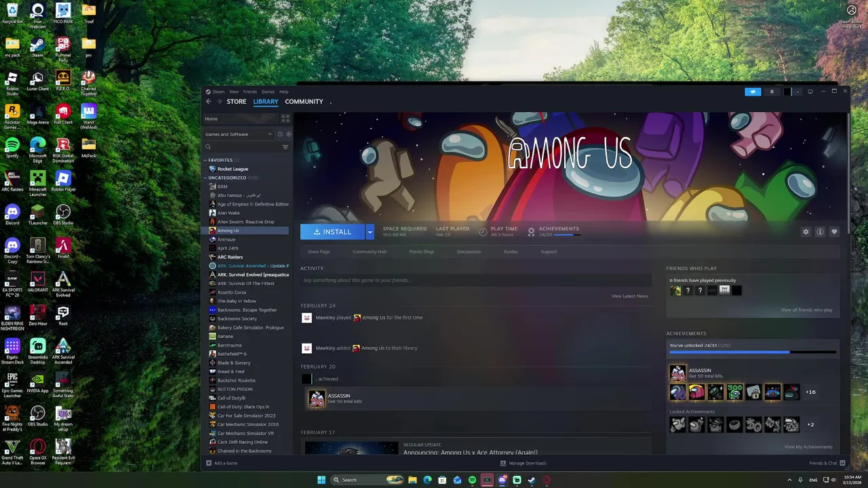The image size is (868, 488).
Task: Click the Windows taskbar Search box
Action: (367, 480)
